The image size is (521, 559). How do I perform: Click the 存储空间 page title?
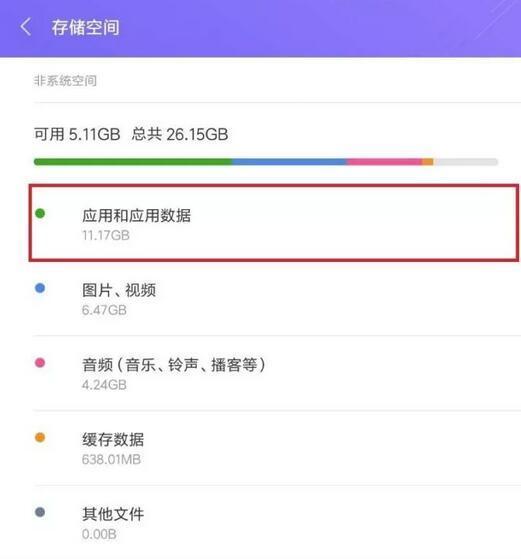86,28
